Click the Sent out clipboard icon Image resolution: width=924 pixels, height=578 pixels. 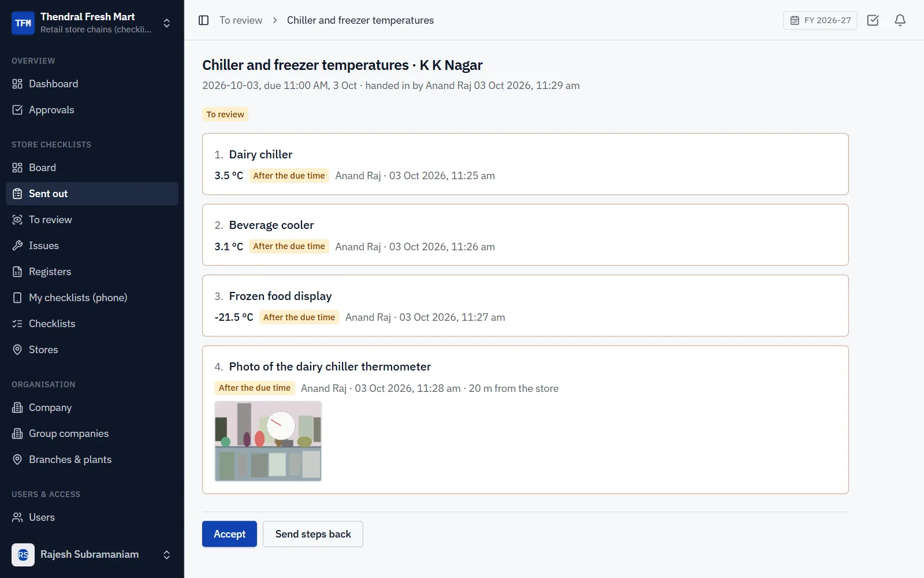pos(17,194)
